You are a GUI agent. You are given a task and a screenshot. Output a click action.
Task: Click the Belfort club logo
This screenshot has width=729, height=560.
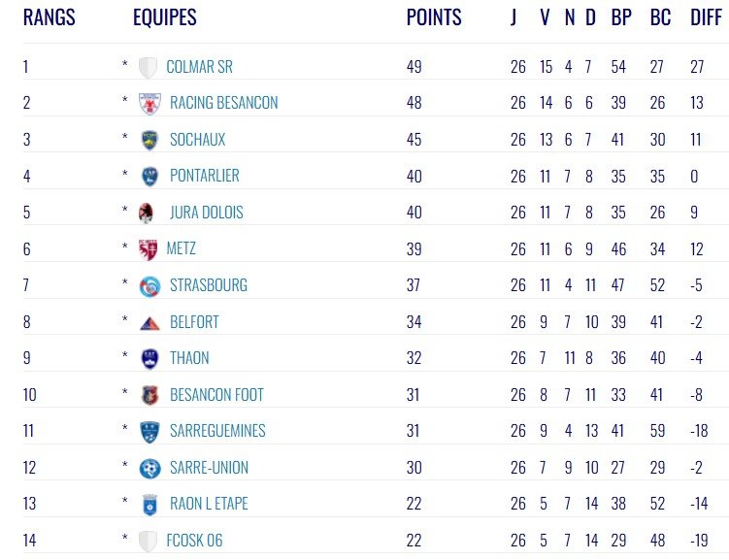click(149, 322)
